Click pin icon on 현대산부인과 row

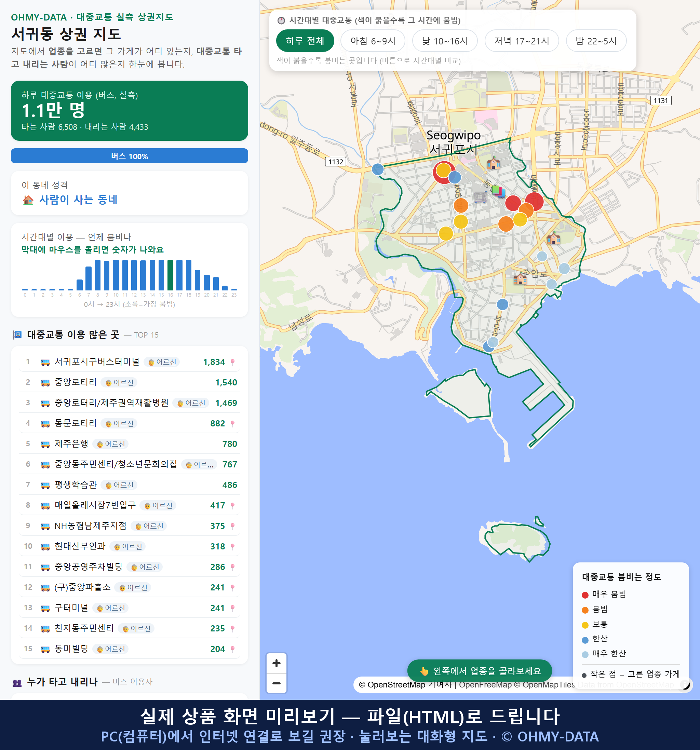232,547
